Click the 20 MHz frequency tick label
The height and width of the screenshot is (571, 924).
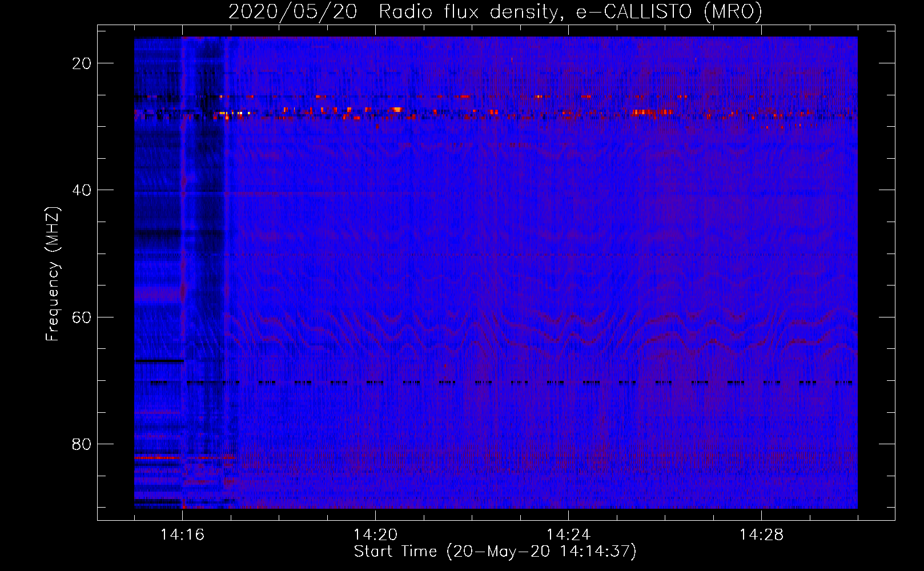click(x=82, y=63)
